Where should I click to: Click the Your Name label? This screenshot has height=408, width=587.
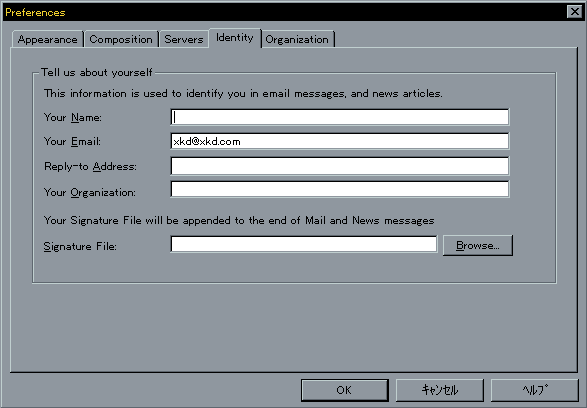pyautogui.click(x=73, y=118)
